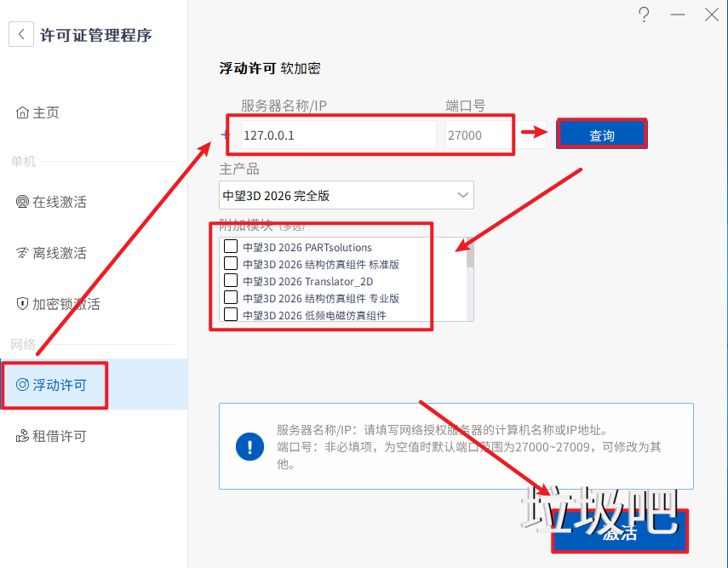Click the back arrow beside 许可证管理程序

click(x=21, y=35)
